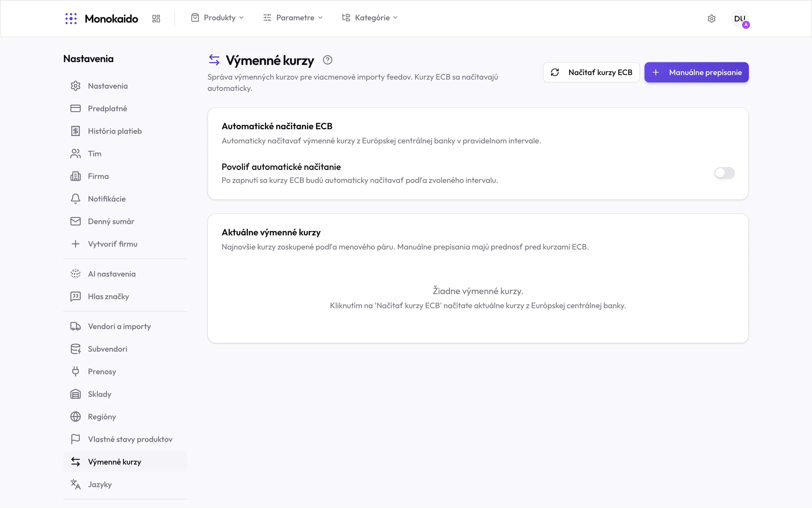Select the Denný sumár sidebar entry

click(125, 222)
